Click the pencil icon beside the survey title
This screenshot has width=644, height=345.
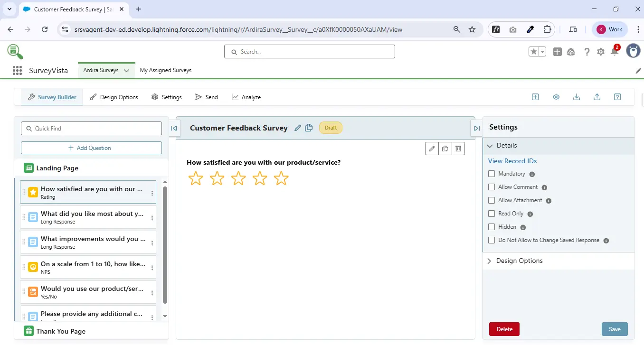(298, 128)
